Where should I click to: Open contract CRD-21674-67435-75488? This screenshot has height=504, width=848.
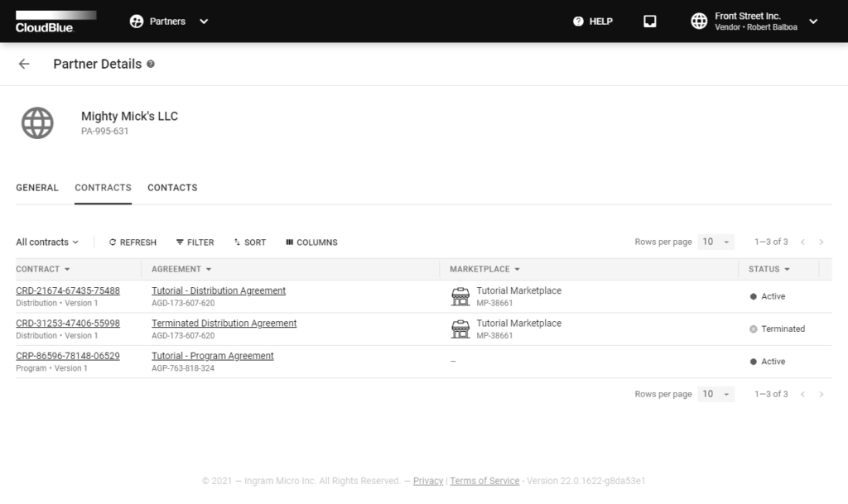click(68, 290)
